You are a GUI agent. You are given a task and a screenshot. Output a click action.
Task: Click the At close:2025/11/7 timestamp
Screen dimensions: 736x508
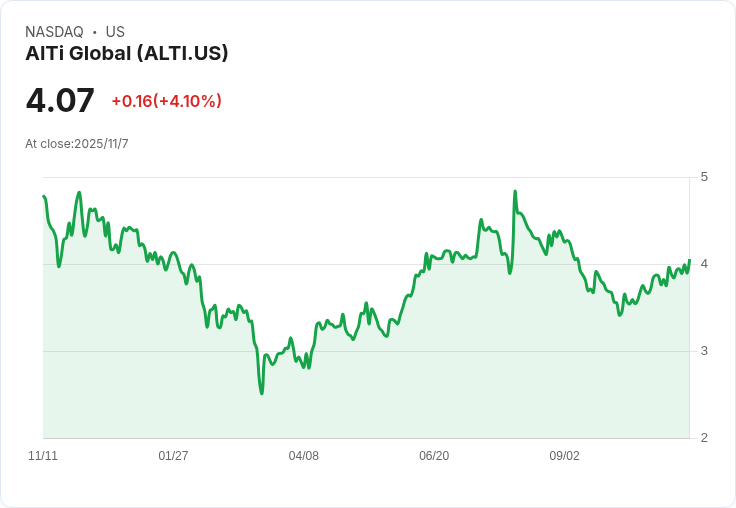click(x=77, y=144)
